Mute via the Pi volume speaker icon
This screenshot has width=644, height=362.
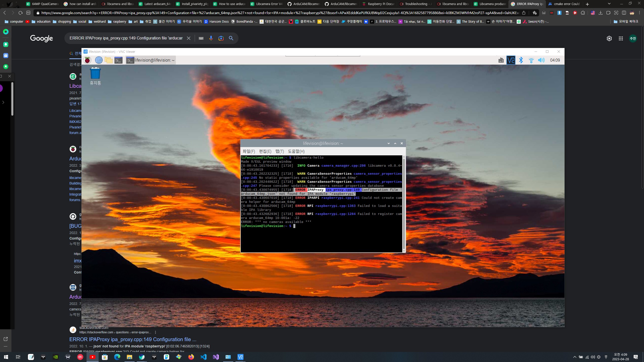(x=541, y=60)
